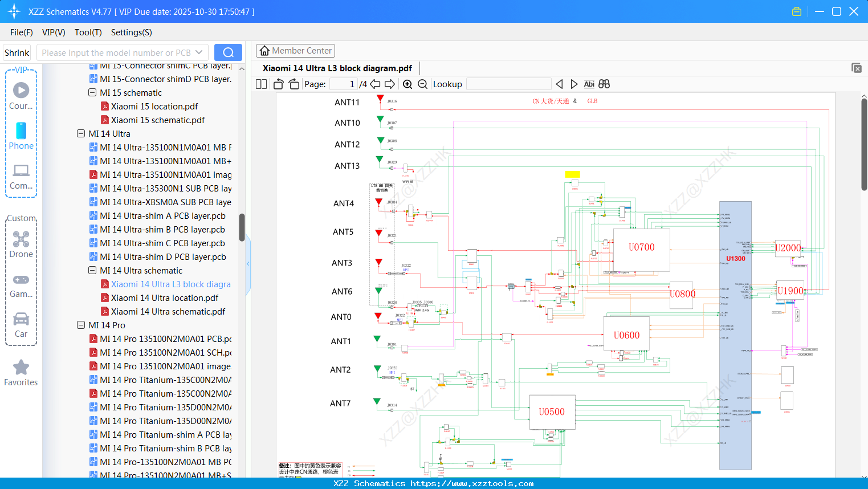
Task: Collapse the MI 14 Ultra tree node
Action: click(x=81, y=133)
